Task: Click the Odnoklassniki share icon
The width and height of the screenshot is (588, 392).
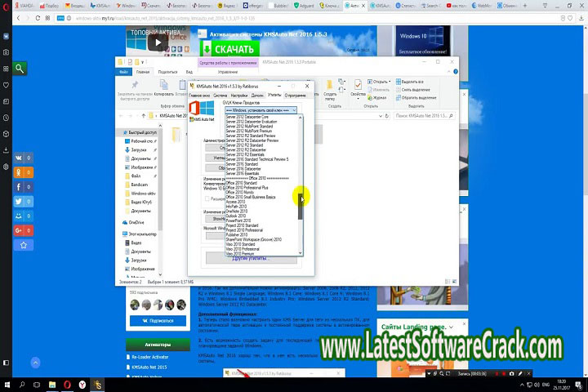Action: click(x=18, y=172)
